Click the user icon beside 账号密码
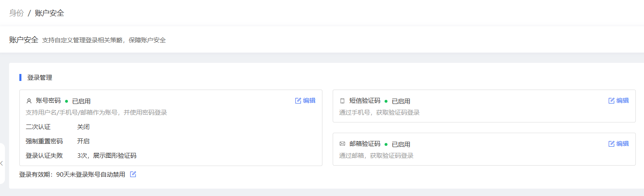 (29, 101)
